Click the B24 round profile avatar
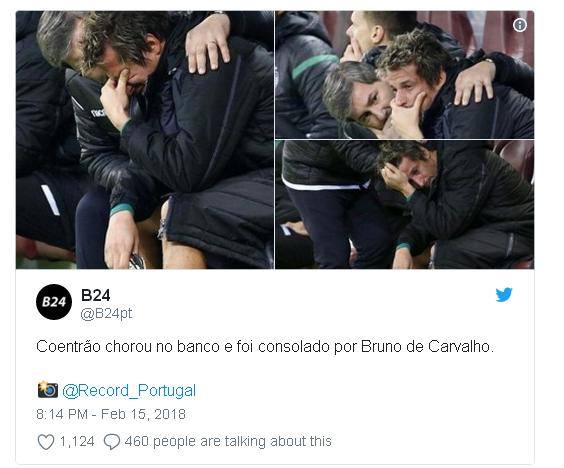Screen dimensions: 564x468 pos(54,302)
